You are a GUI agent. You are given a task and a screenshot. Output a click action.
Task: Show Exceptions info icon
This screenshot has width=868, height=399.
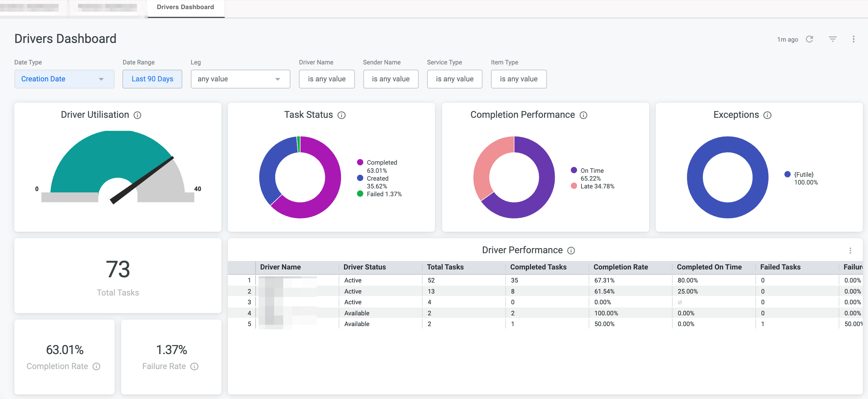[767, 115]
